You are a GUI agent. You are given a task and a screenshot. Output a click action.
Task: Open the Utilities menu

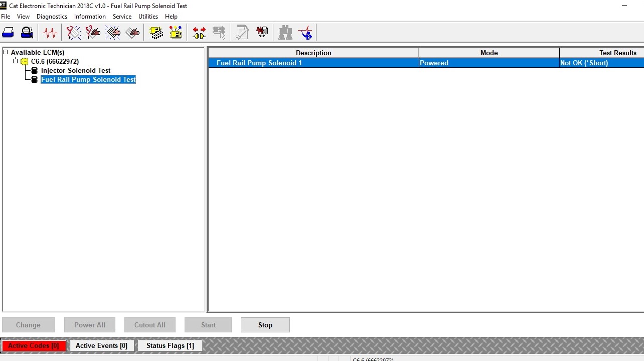(148, 17)
